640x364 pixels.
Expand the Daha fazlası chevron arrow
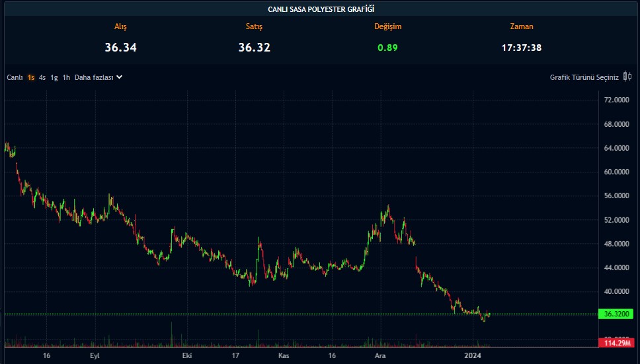pos(119,77)
